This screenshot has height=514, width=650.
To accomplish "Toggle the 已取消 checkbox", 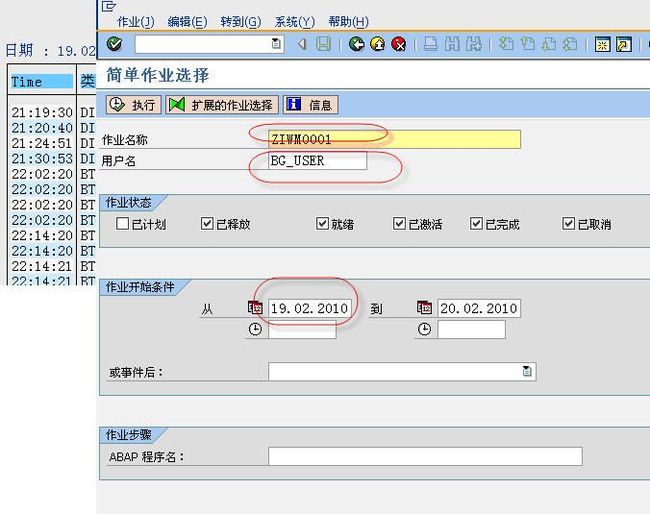I will click(568, 224).
